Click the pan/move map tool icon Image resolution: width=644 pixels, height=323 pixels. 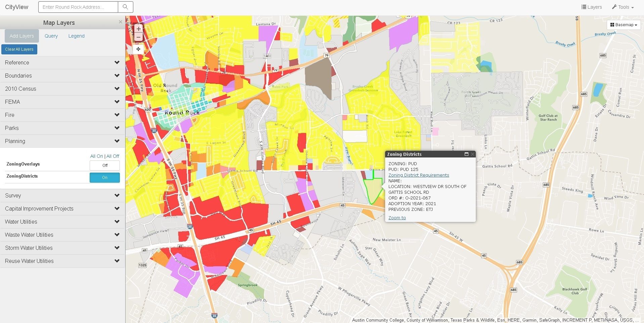click(138, 49)
